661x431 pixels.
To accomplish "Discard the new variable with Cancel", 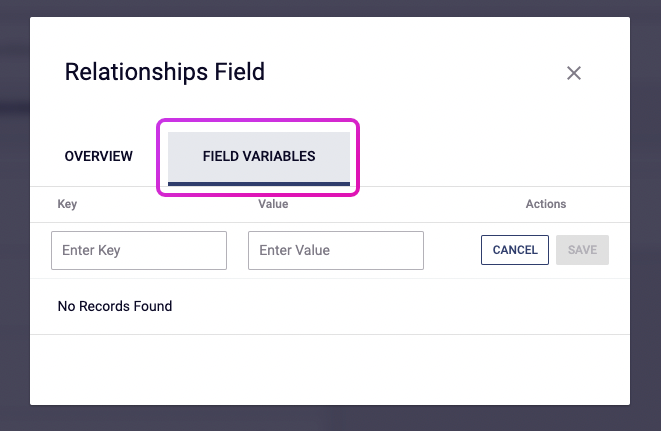I will tap(515, 250).
